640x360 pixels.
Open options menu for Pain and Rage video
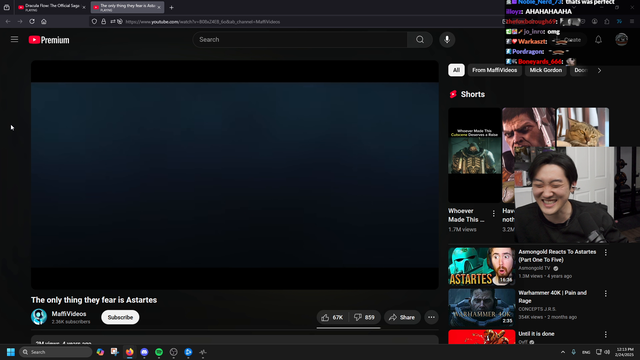point(606,294)
